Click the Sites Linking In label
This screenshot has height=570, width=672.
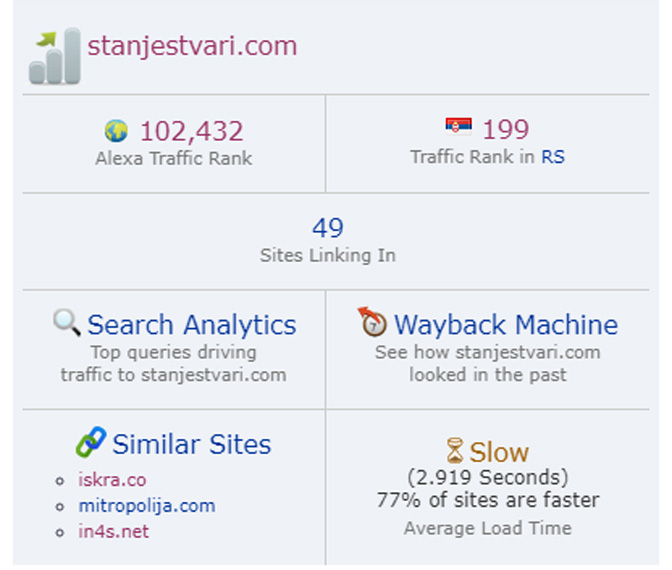pyautogui.click(x=328, y=255)
